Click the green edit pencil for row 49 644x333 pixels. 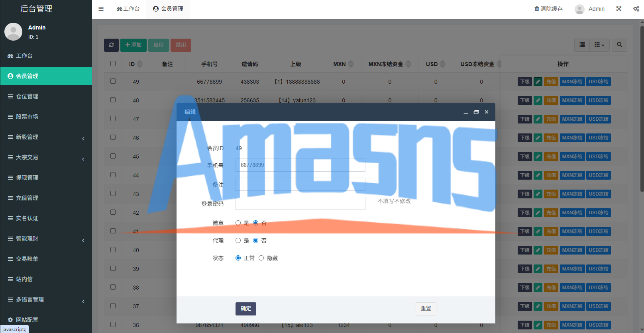tap(538, 82)
